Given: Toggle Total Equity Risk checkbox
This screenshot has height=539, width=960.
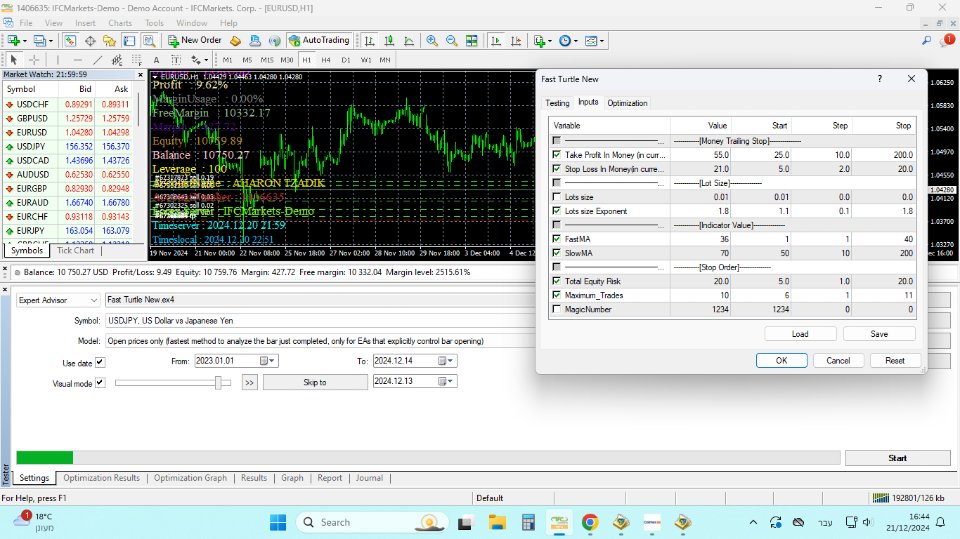Looking at the screenshot, I should (557, 281).
